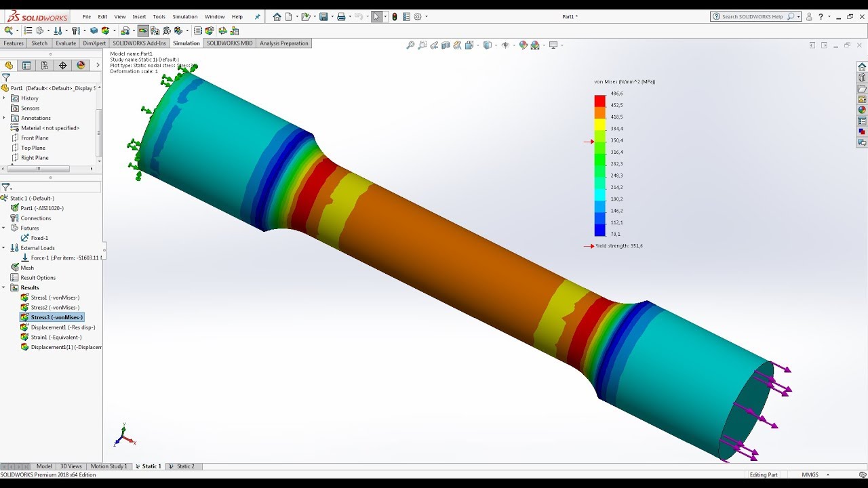The height and width of the screenshot is (488, 868).
Task: Switch to the Analysis Preparation tab
Action: click(x=283, y=43)
